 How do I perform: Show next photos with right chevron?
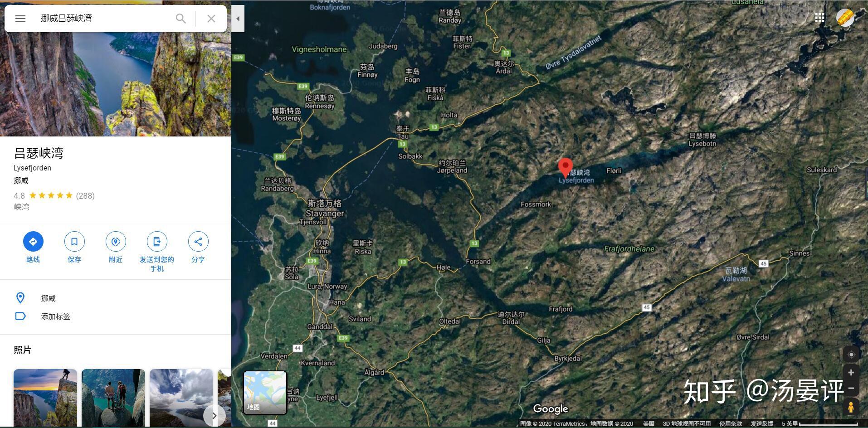pos(214,415)
